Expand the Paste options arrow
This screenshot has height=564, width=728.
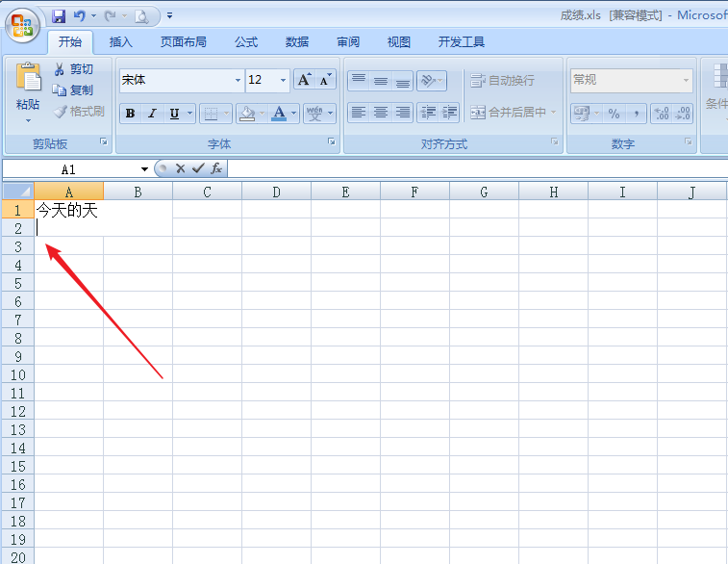pyautogui.click(x=28, y=121)
